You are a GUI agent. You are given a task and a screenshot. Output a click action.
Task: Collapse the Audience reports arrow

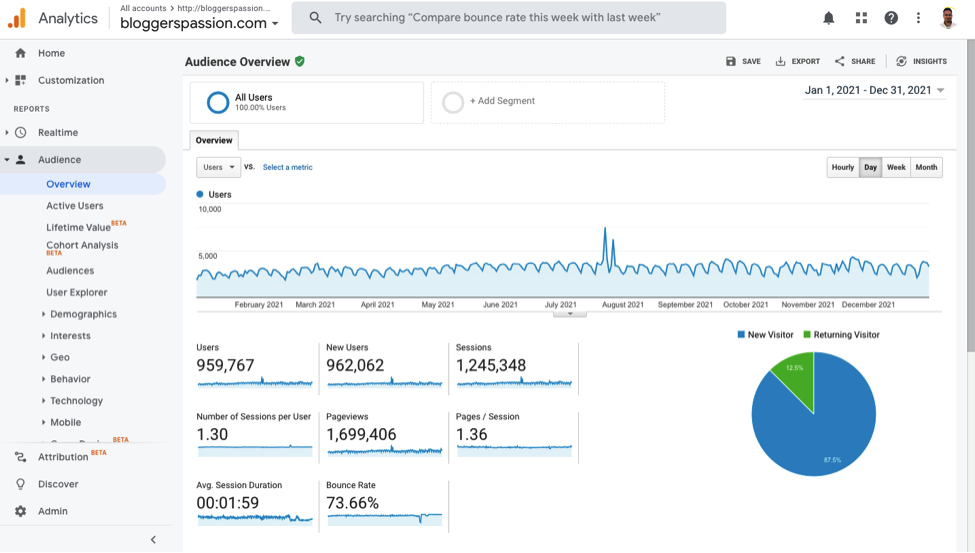click(x=7, y=160)
